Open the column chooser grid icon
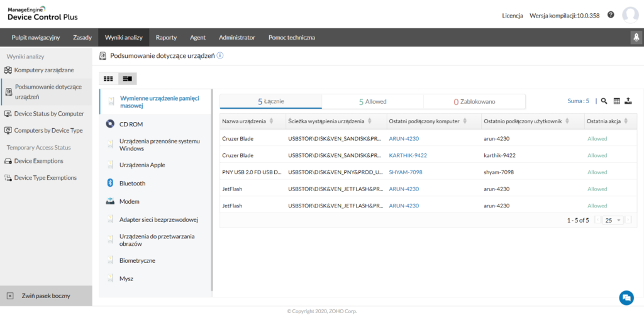The image size is (644, 315). [616, 101]
